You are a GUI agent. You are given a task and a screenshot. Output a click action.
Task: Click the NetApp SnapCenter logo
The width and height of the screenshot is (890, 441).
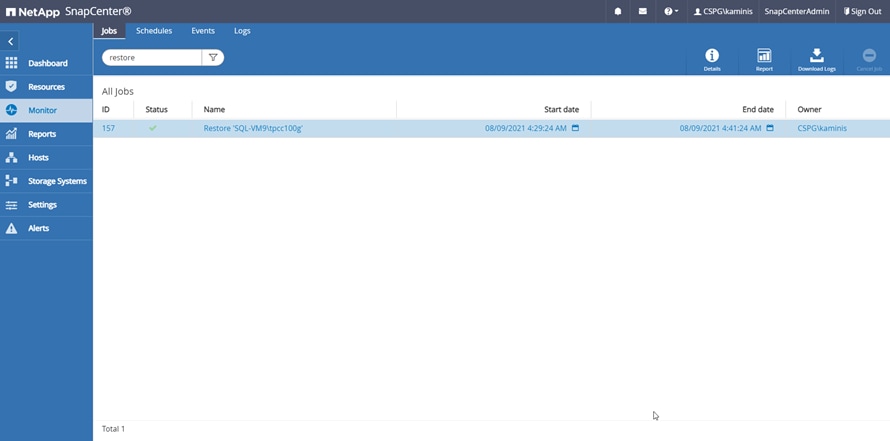click(x=69, y=11)
